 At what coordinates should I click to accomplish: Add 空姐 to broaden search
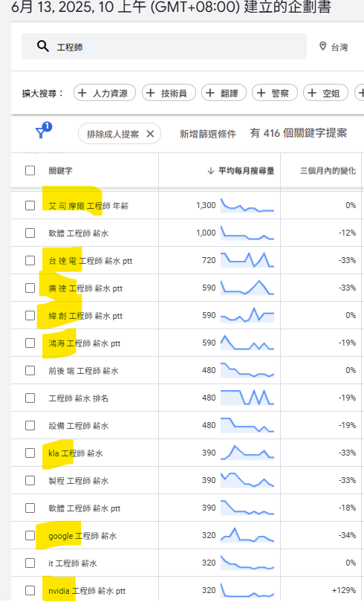[325, 93]
